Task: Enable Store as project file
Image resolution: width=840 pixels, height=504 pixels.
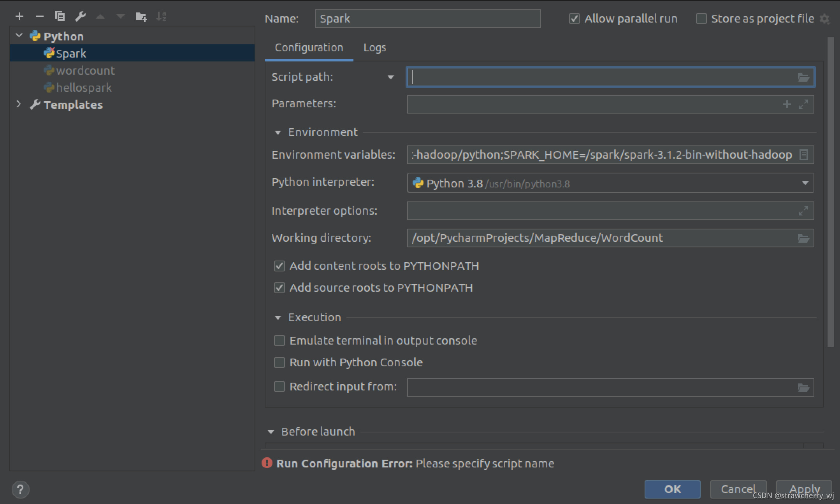Action: (x=701, y=19)
